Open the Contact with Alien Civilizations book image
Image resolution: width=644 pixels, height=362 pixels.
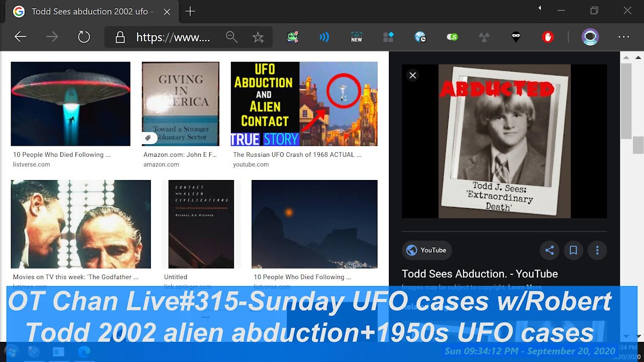201,224
